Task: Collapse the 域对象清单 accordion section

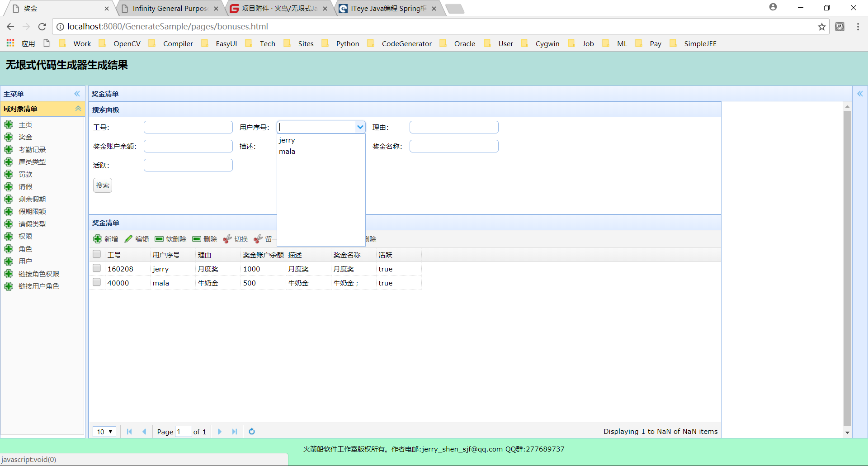Action: click(78, 109)
